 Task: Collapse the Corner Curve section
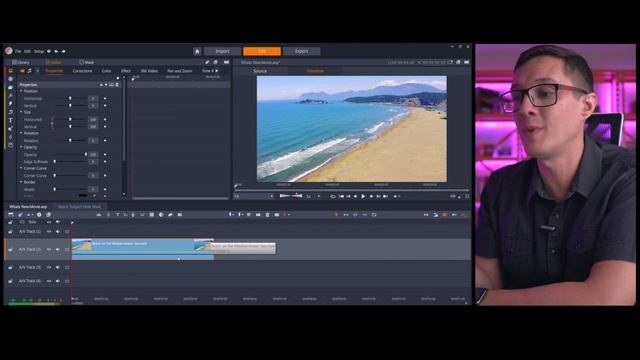click(x=21, y=168)
